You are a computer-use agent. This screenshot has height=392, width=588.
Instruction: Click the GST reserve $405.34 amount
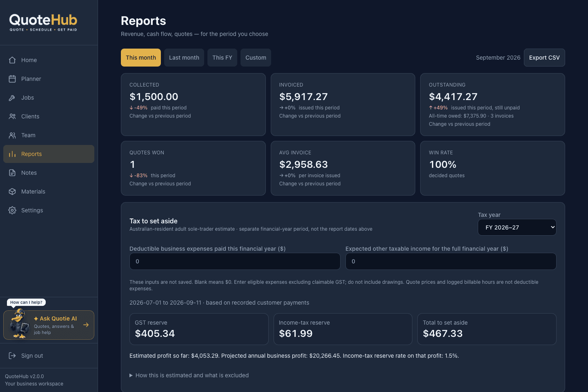(x=155, y=334)
